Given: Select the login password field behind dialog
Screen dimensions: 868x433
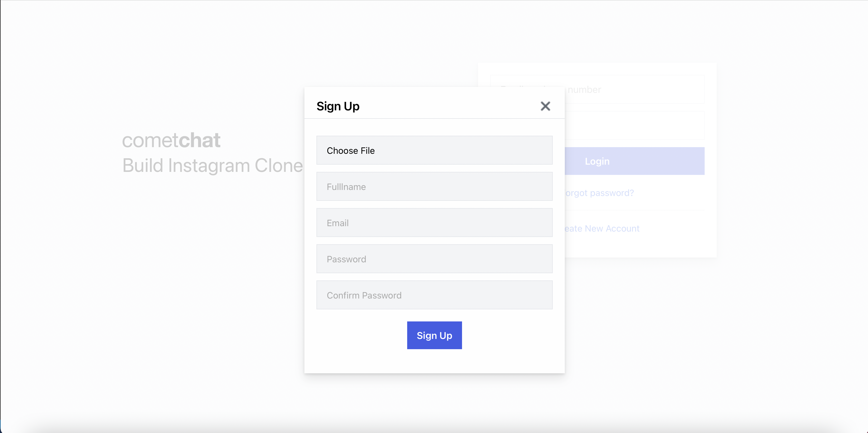Looking at the screenshot, I should click(634, 125).
